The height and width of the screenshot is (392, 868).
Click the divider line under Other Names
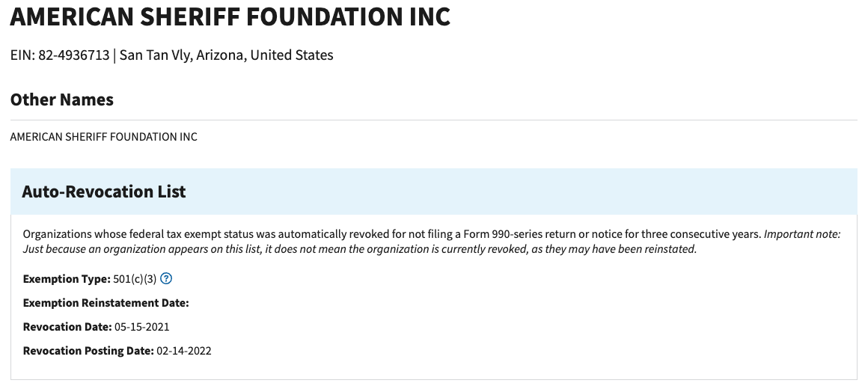point(434,120)
